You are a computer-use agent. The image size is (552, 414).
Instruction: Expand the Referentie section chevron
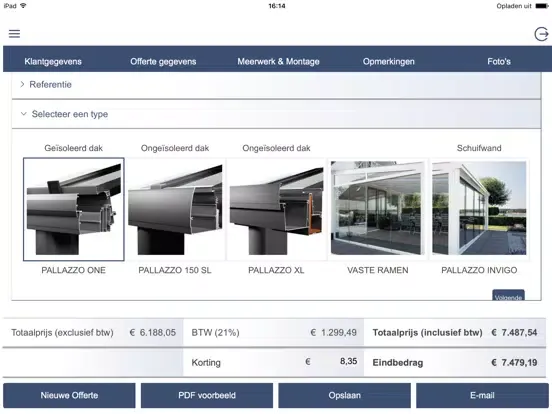coord(22,84)
